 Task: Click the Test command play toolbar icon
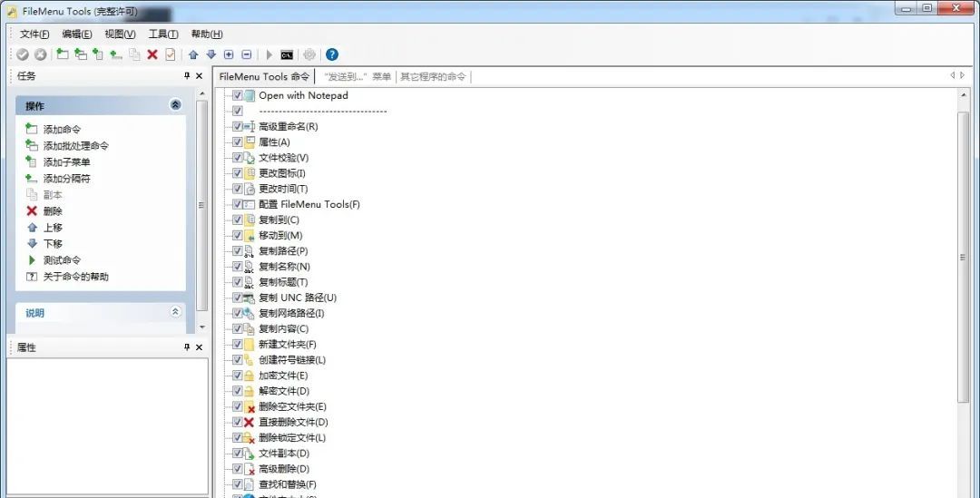269,55
